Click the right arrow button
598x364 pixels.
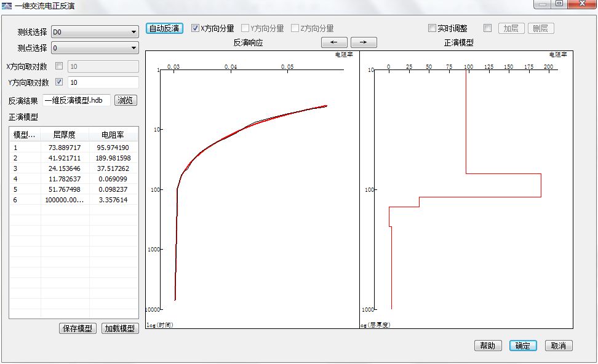(x=364, y=42)
